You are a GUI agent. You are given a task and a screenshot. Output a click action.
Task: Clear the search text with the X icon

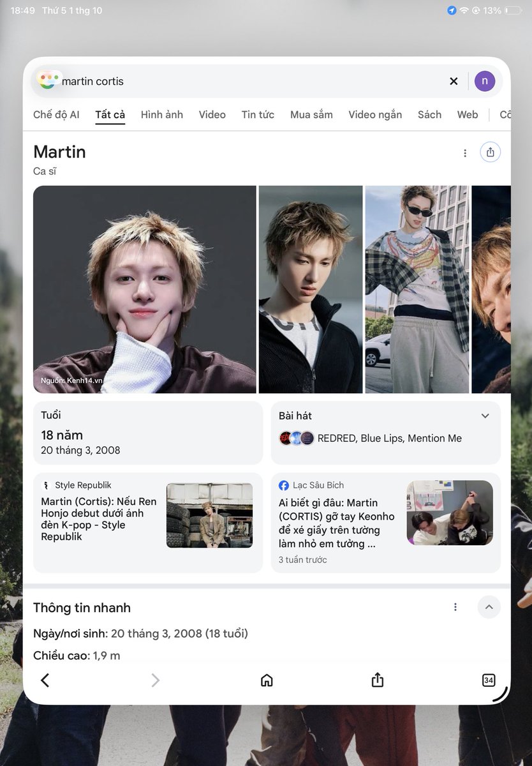click(454, 81)
